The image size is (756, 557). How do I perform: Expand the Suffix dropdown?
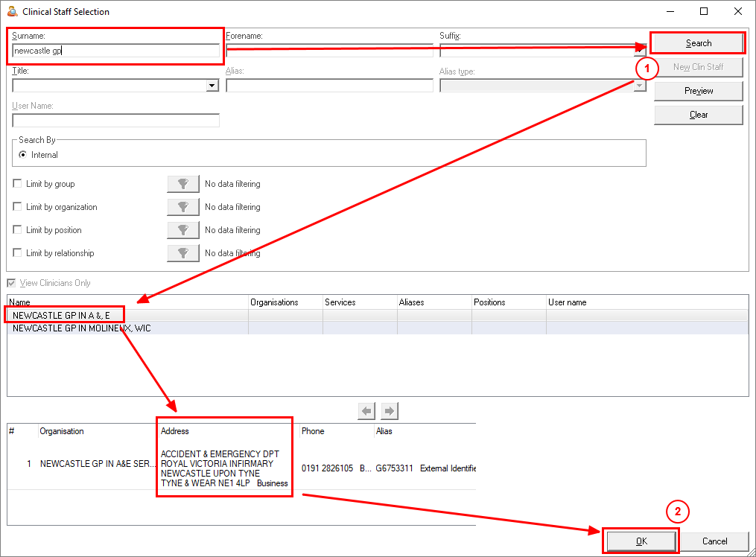(640, 51)
